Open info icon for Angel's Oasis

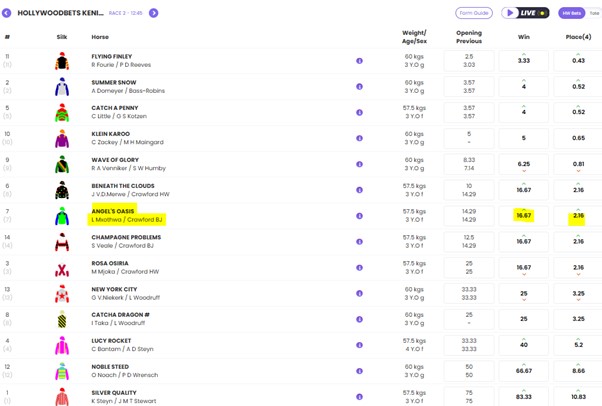[359, 216]
